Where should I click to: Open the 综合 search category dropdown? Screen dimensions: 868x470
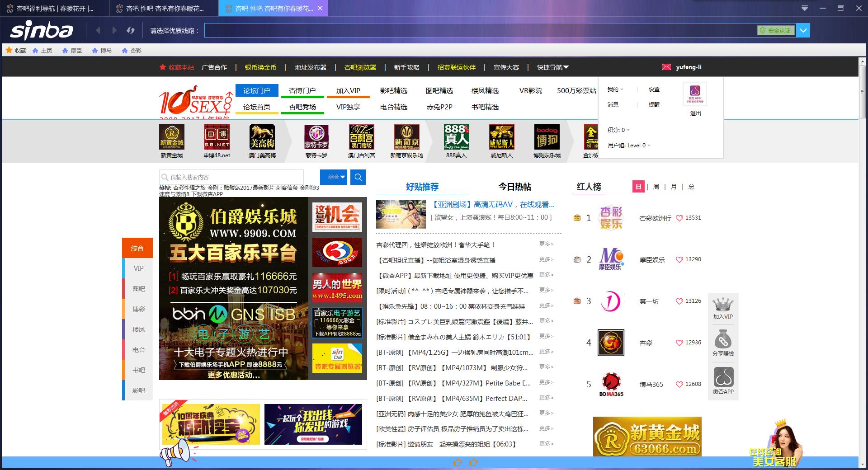point(334,177)
